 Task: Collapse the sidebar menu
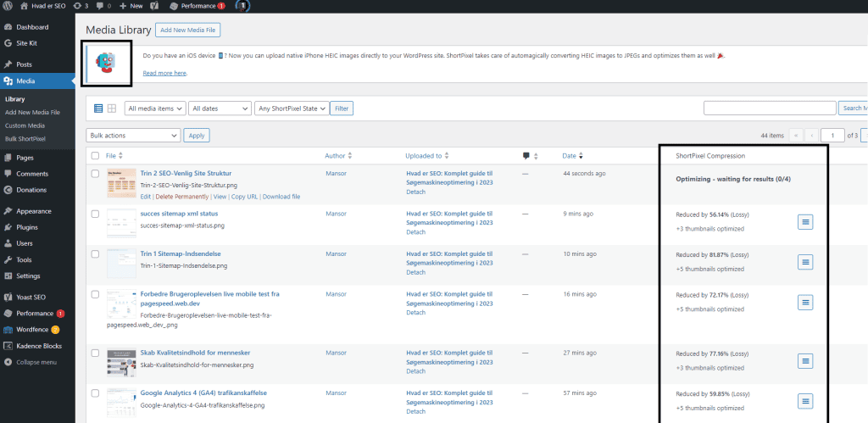click(37, 362)
